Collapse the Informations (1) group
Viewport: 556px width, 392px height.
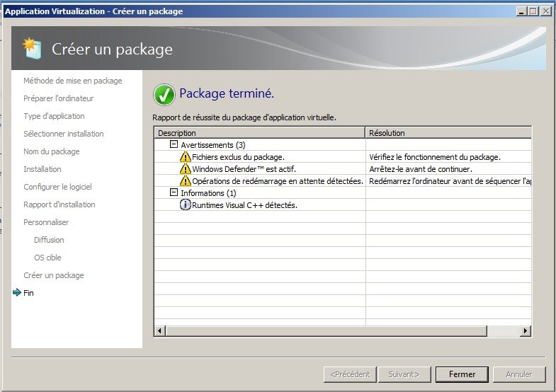pos(174,193)
